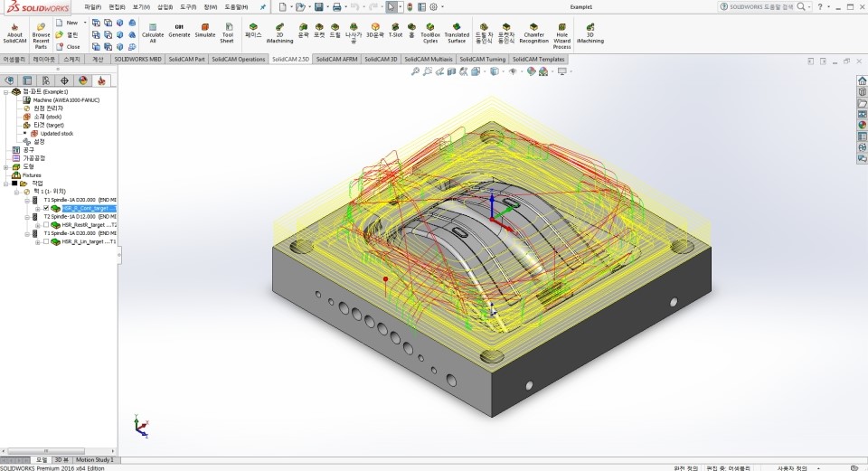Click the New button in ribbon
Viewport: 868px width, 471px height.
point(68,23)
